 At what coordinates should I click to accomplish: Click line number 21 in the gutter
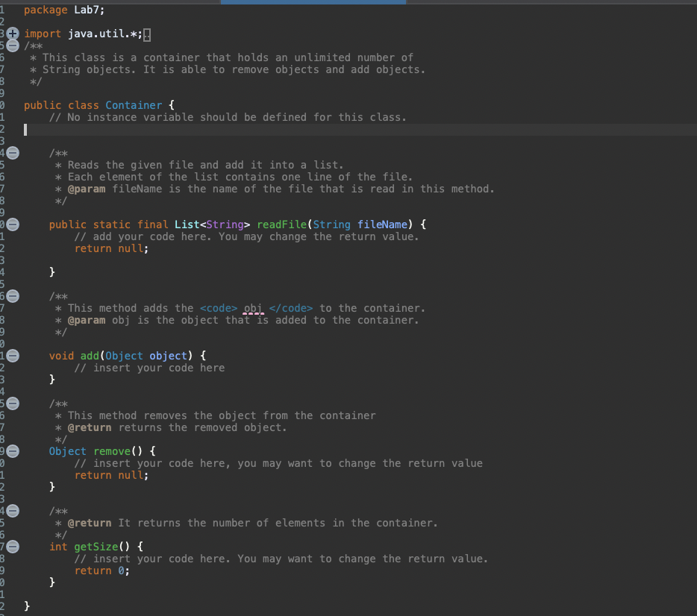(4, 236)
